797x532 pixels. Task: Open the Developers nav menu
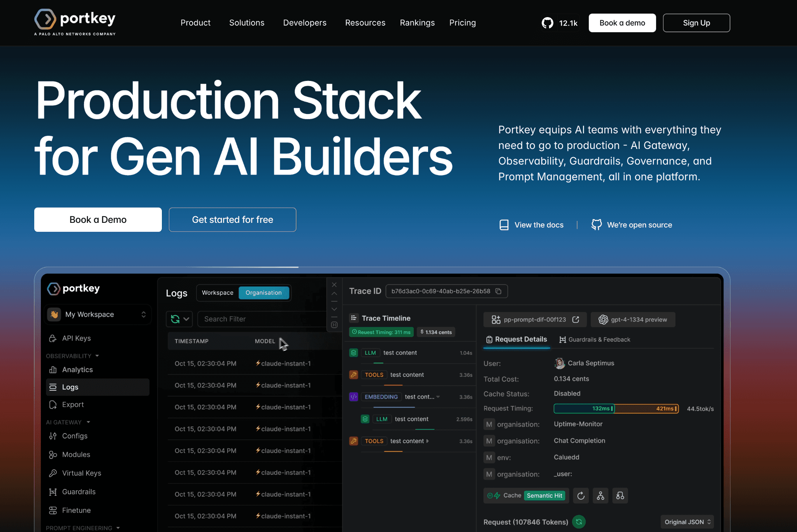305,23
